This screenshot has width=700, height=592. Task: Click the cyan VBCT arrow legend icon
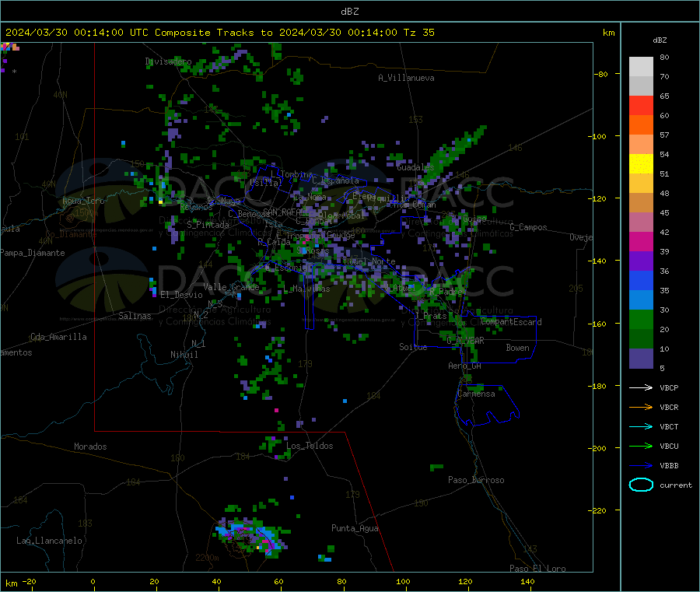click(641, 426)
